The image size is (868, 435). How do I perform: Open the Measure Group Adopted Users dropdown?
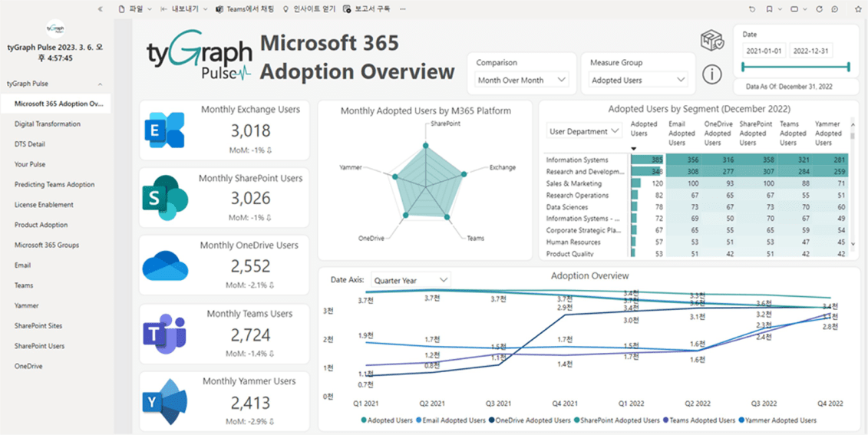coord(638,80)
